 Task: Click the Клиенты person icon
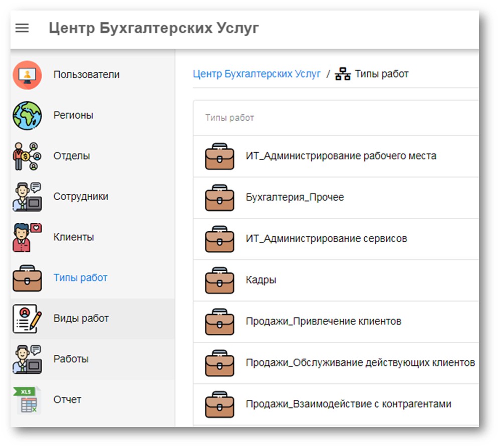27,237
